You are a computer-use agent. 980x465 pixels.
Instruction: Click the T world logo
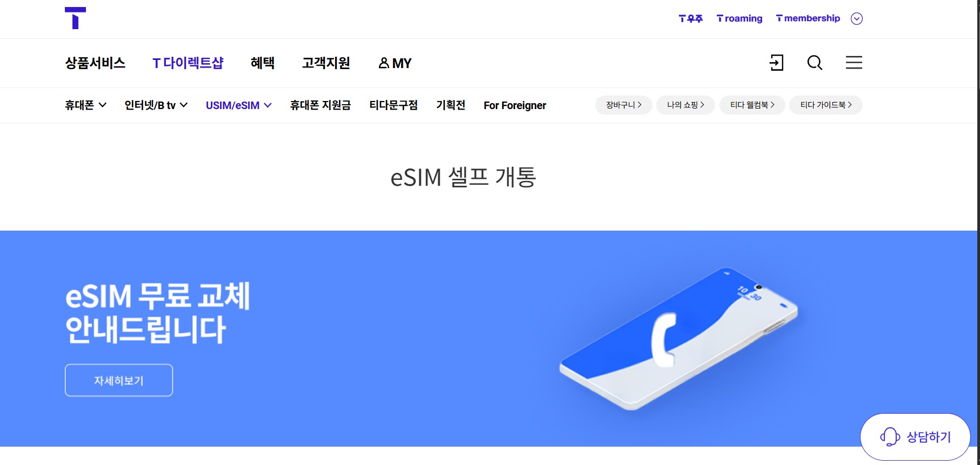[x=75, y=18]
